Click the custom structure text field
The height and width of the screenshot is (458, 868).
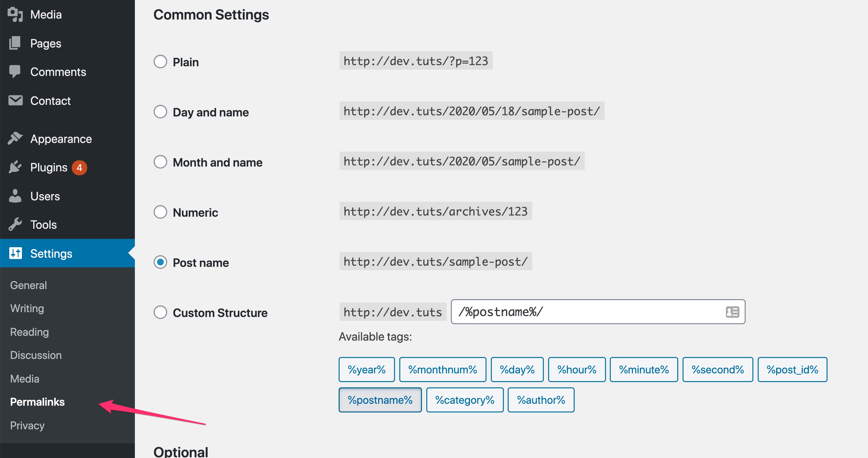(x=598, y=312)
